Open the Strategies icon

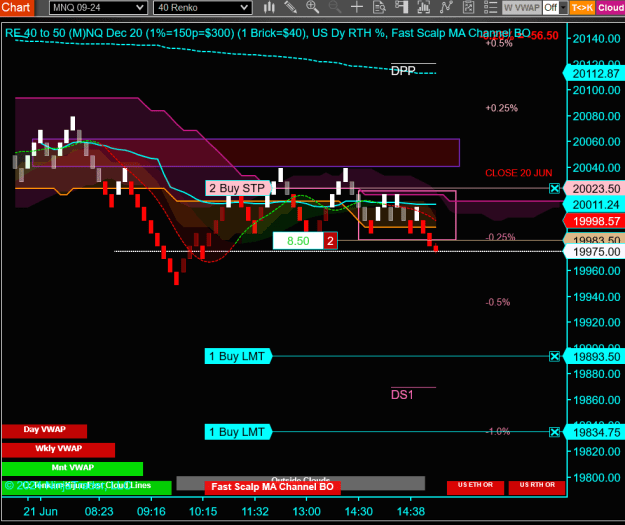click(468, 7)
